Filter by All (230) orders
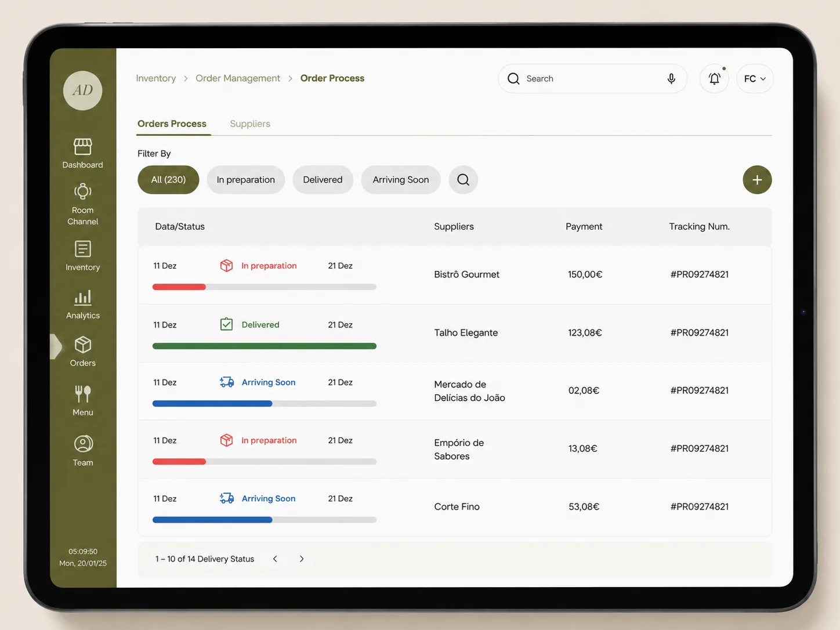The image size is (840, 630). tap(168, 180)
